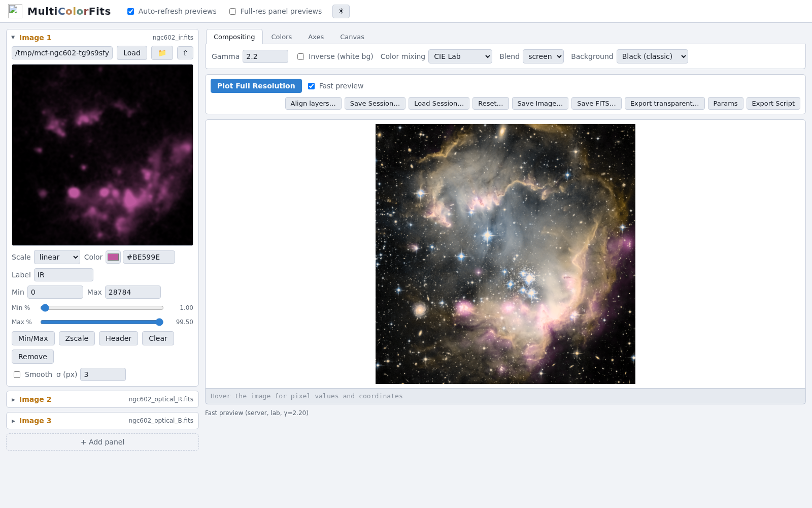Click the ngc602_optical_R.fits filename text

click(161, 399)
